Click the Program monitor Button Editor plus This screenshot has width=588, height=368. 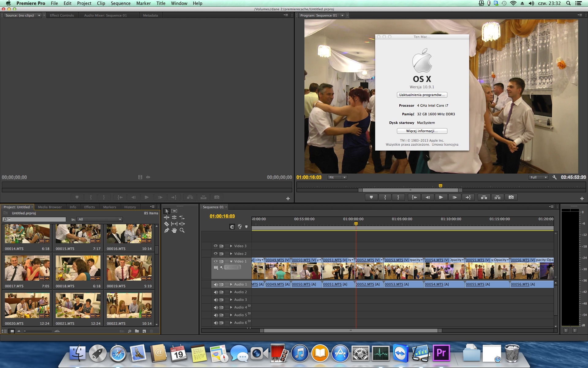[582, 198]
